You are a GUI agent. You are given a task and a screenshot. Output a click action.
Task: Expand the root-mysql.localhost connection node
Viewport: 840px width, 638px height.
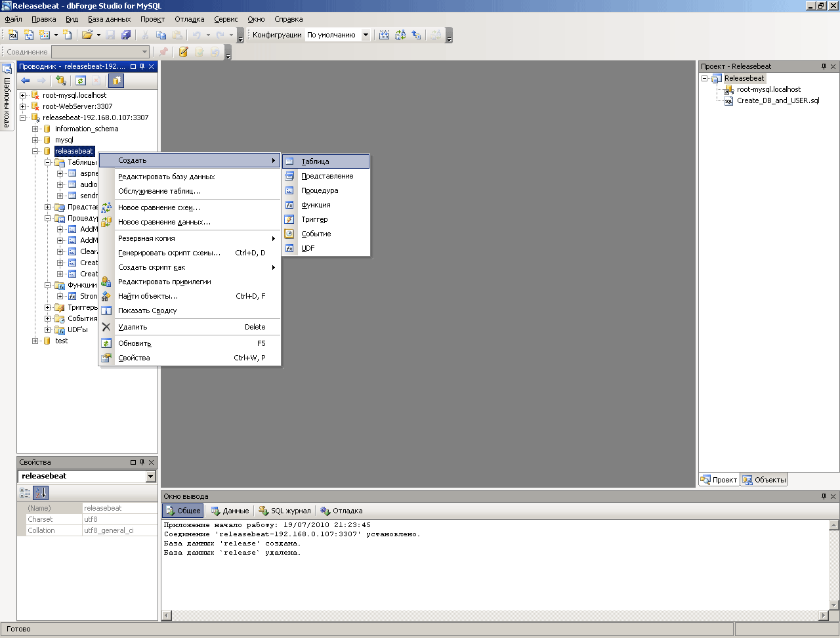pos(23,95)
